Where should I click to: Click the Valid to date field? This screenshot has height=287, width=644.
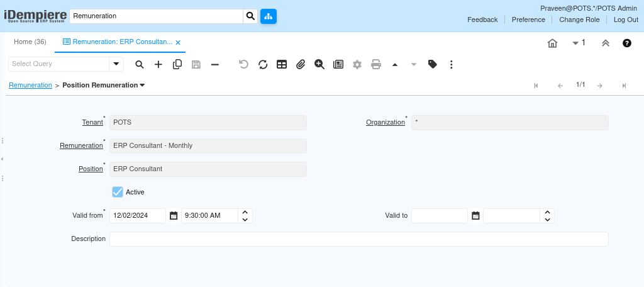[440, 215]
